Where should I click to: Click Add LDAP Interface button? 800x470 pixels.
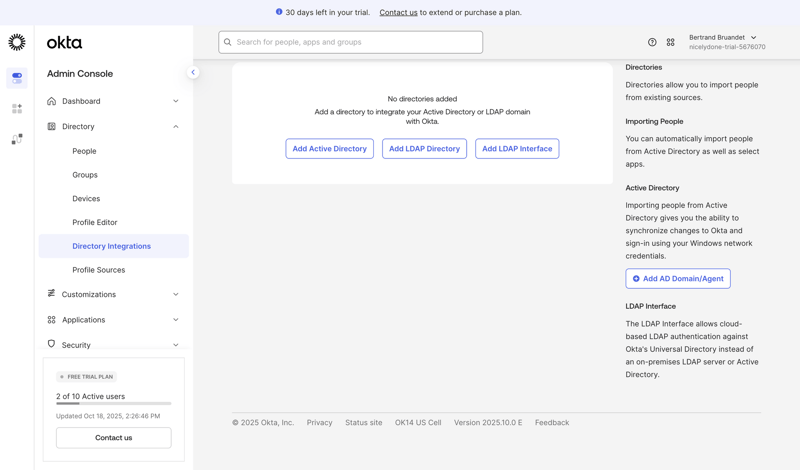pyautogui.click(x=517, y=149)
